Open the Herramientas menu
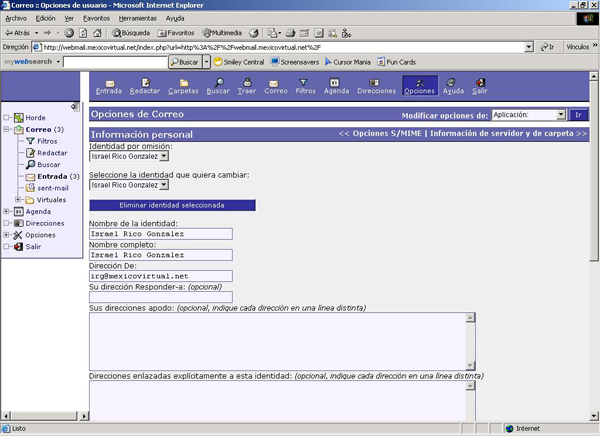 pos(138,18)
